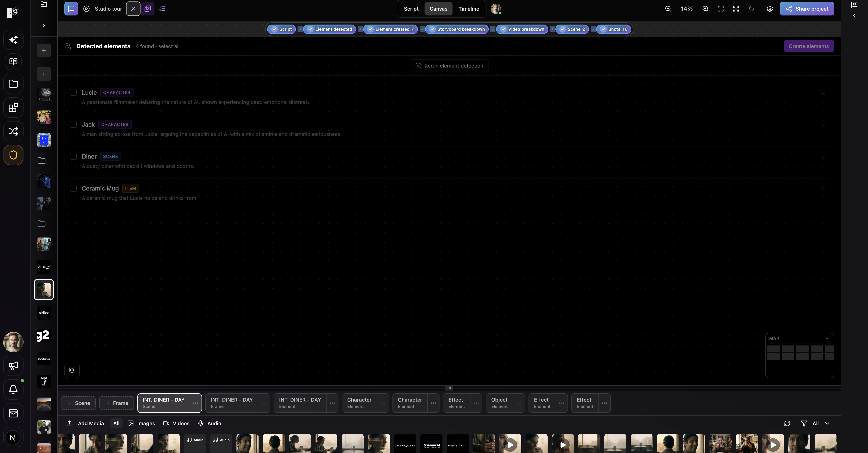Image resolution: width=868 pixels, height=453 pixels.
Task: Switch to the Timeline tab
Action: click(x=469, y=9)
